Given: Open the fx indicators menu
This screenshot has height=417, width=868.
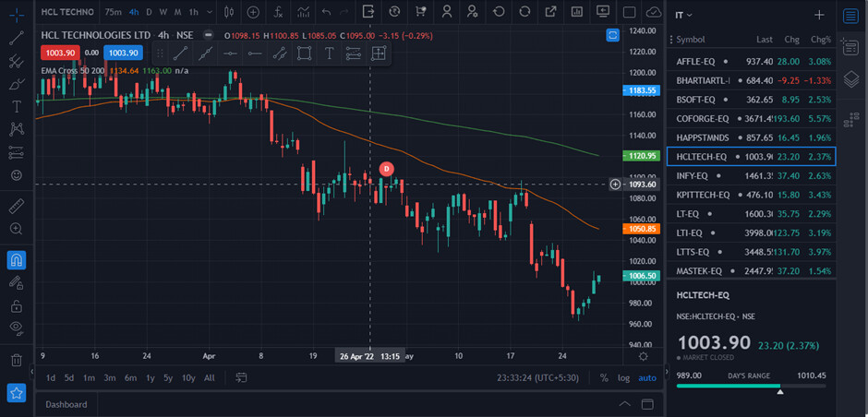Looking at the screenshot, I should coord(279,12).
